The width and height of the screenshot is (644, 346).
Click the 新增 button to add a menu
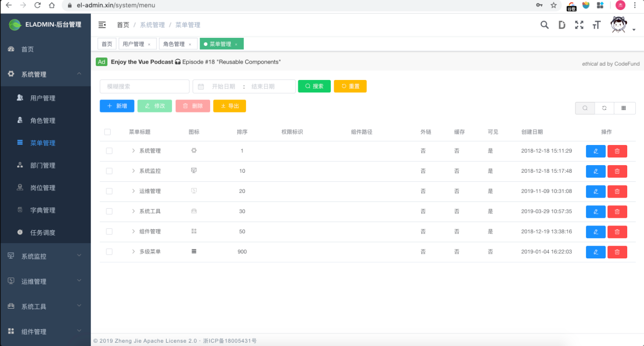(116, 106)
